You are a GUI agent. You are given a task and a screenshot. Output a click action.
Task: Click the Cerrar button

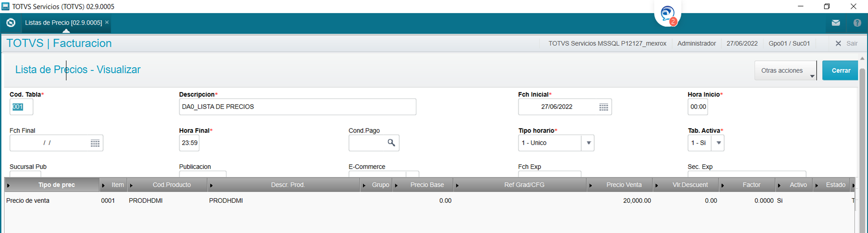(841, 70)
